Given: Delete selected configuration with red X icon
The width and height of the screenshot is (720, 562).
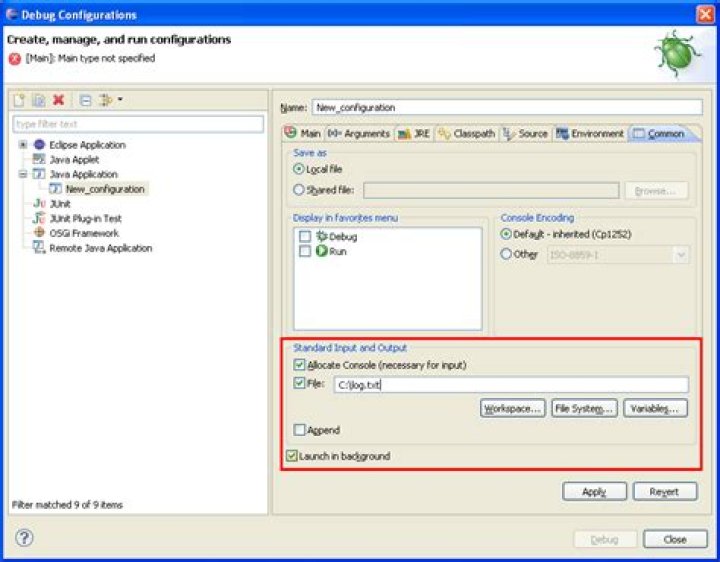Looking at the screenshot, I should tap(58, 100).
